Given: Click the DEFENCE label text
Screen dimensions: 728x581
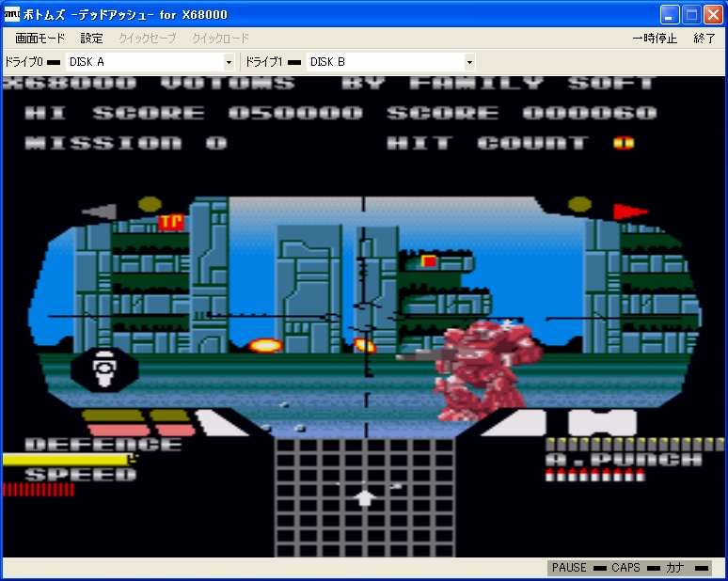Looking at the screenshot, I should (103, 445).
